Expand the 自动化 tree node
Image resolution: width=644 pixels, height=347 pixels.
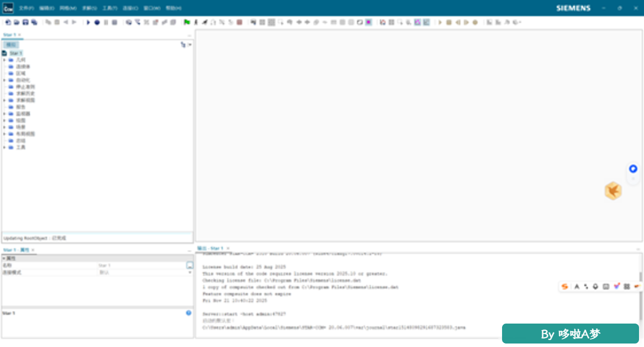(4, 80)
